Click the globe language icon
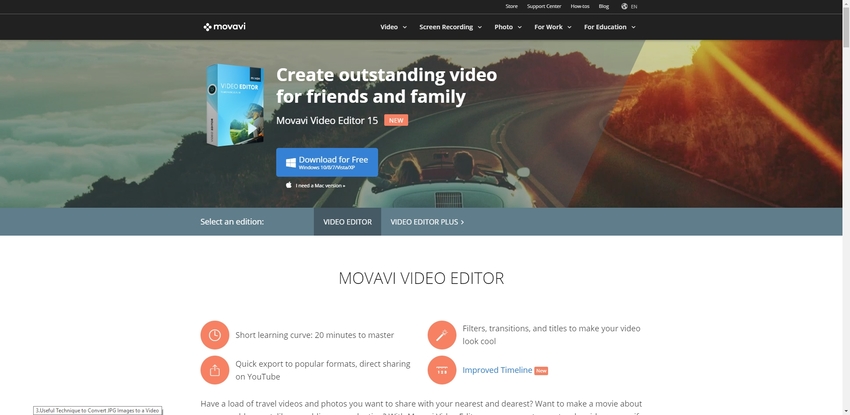The width and height of the screenshot is (850, 415). click(x=624, y=6)
